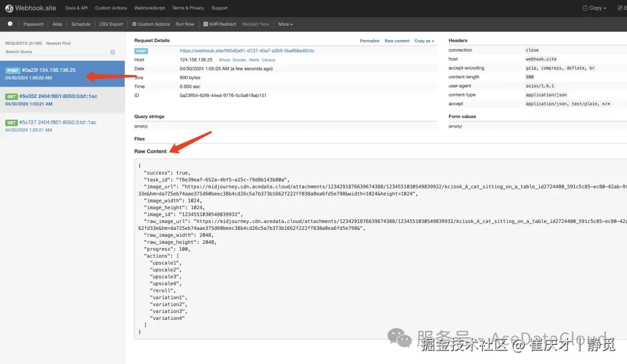Screen dimensions: 627x364
Task: Click the info circle icon in the toolbar
Action: tap(10, 24)
